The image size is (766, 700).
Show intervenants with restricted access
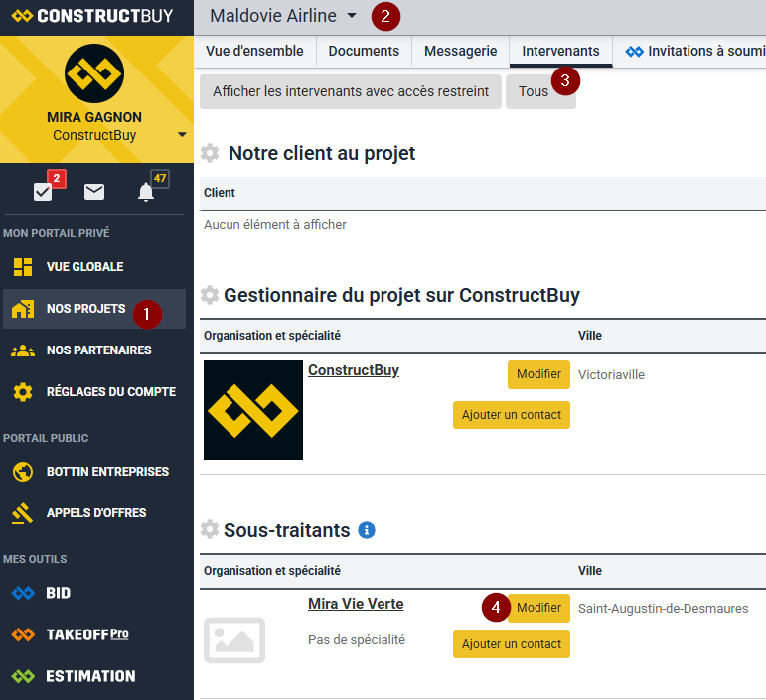[351, 91]
